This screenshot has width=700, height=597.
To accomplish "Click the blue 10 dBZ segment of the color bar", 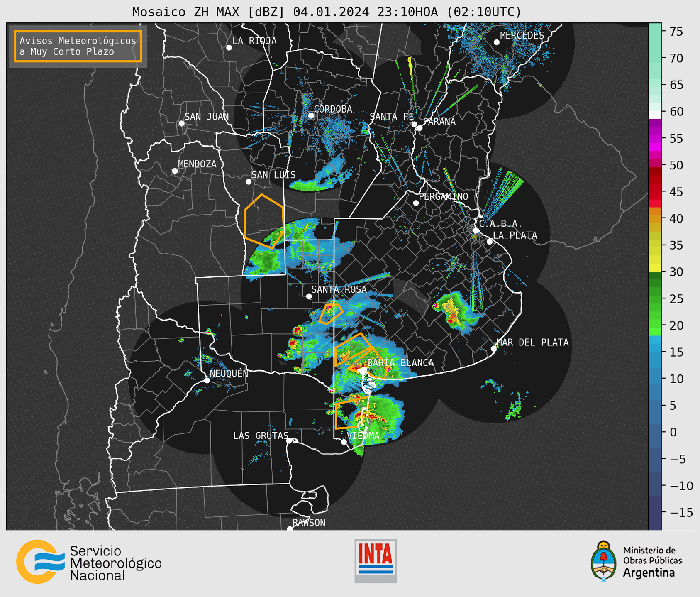I will tap(655, 379).
